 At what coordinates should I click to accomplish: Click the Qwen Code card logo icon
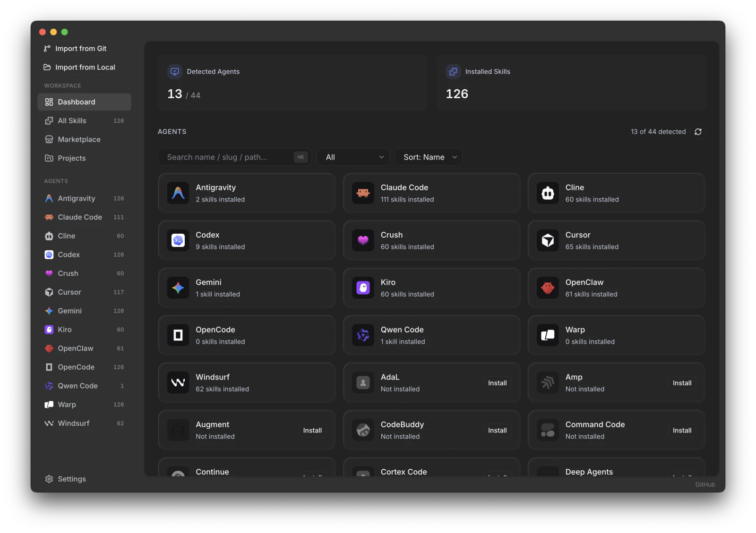tap(363, 335)
